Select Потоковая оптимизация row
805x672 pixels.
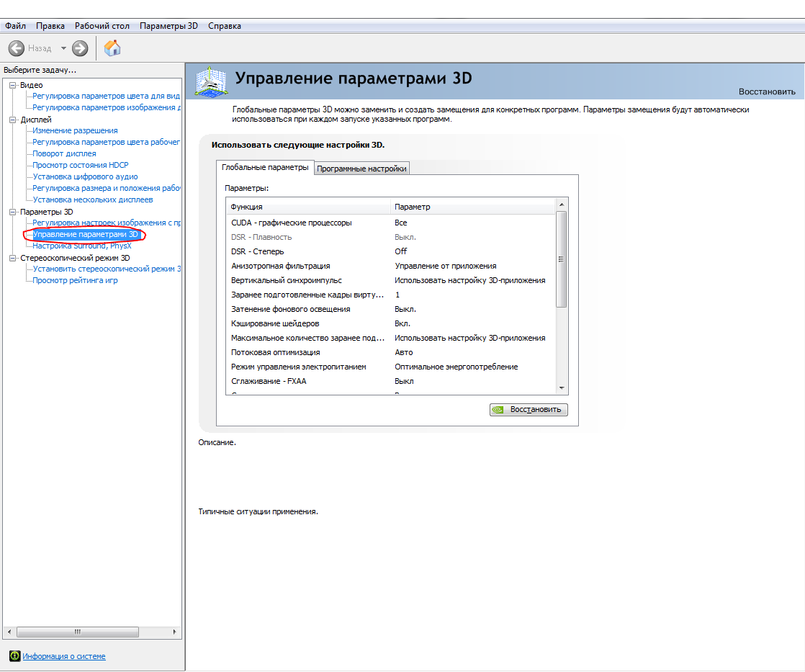(391, 352)
